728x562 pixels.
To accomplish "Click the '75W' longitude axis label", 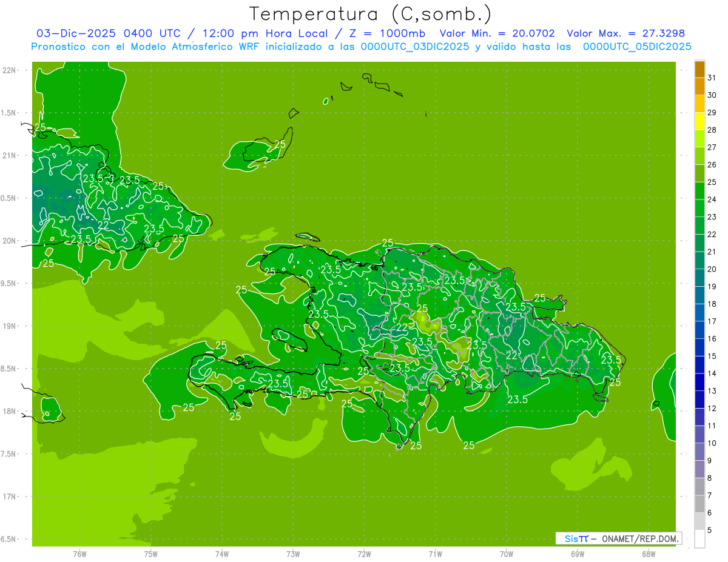I will (151, 554).
